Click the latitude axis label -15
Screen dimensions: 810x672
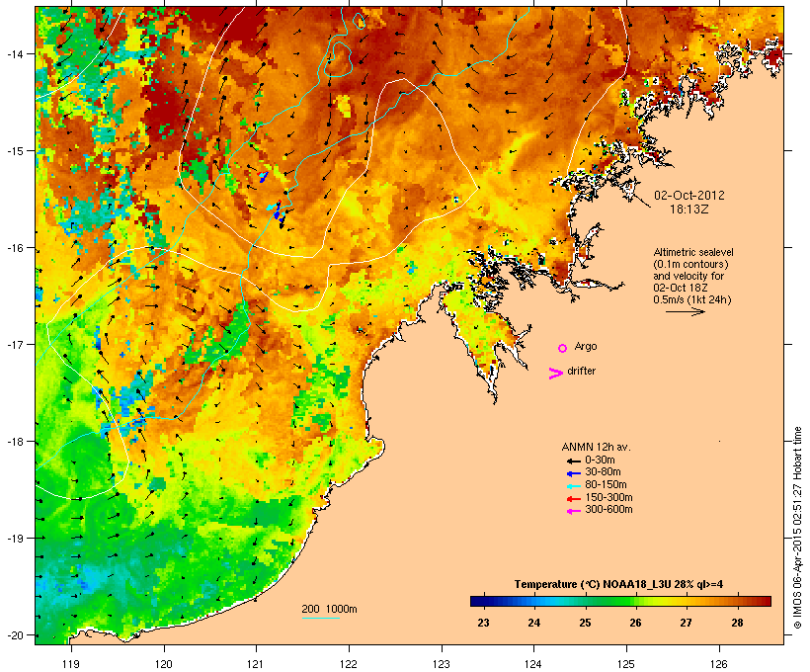click(15, 151)
